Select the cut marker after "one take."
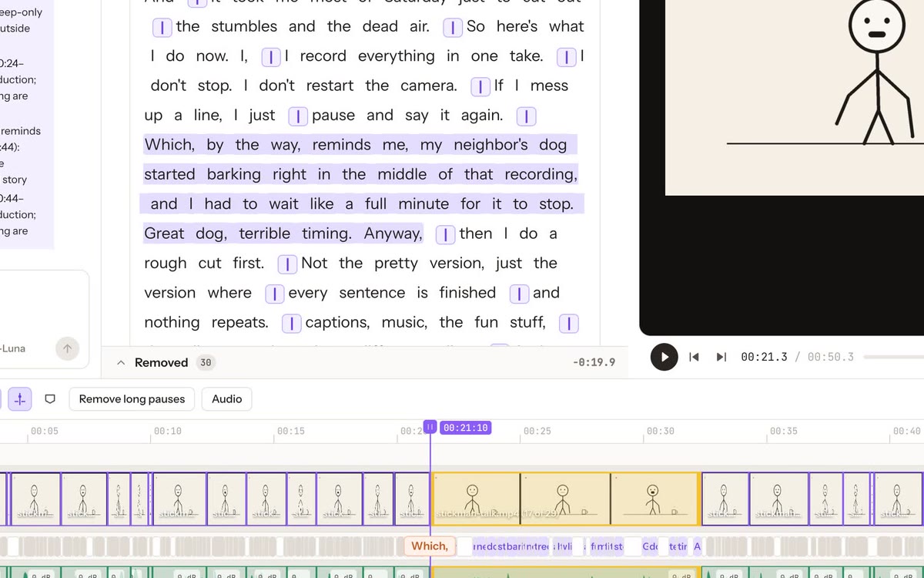The image size is (924, 578). tap(566, 57)
